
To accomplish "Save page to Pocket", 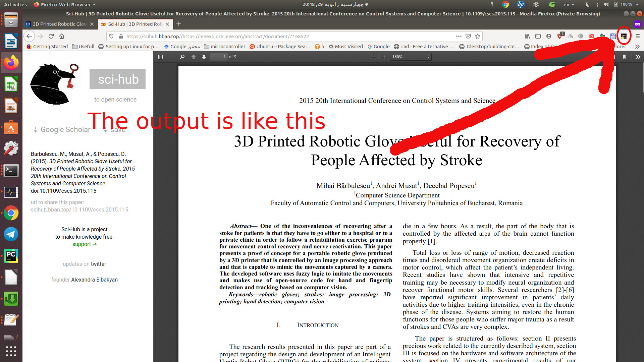I will click(468, 36).
